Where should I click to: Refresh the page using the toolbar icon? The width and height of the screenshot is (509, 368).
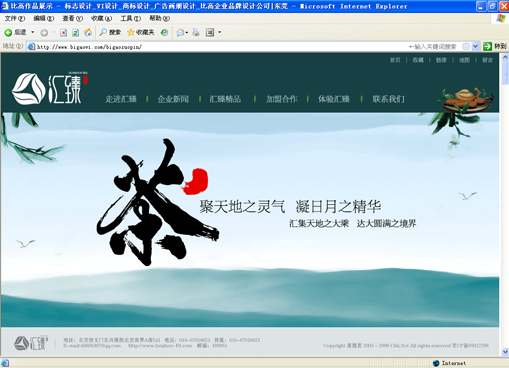[76, 32]
